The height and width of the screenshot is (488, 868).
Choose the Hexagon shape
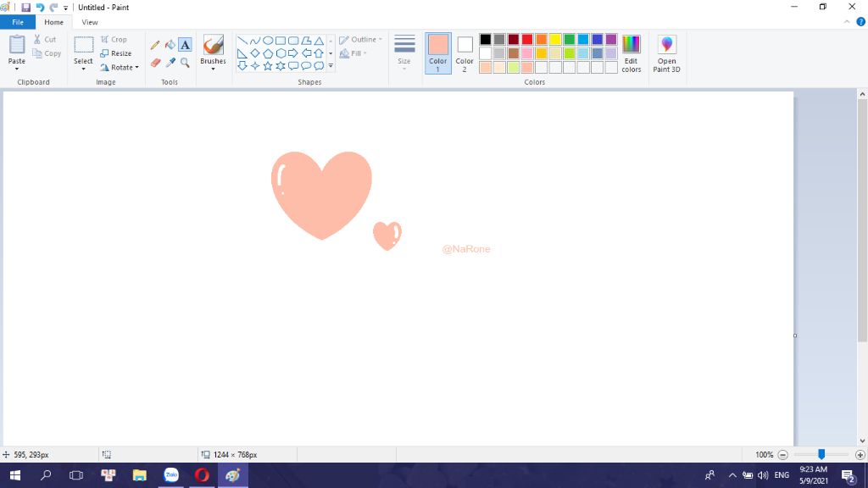pyautogui.click(x=281, y=53)
